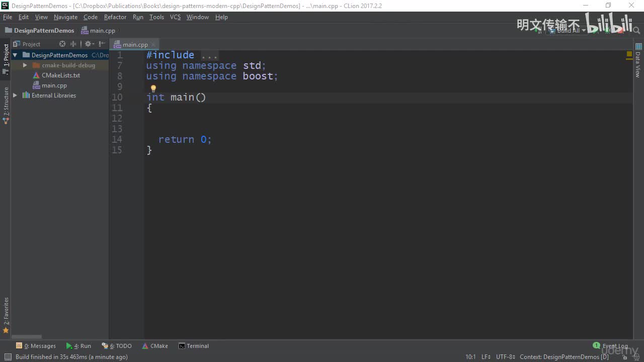Screen dimensions: 644x362
Task: Click the quick-fix lightbulb icon
Action: pyautogui.click(x=153, y=89)
